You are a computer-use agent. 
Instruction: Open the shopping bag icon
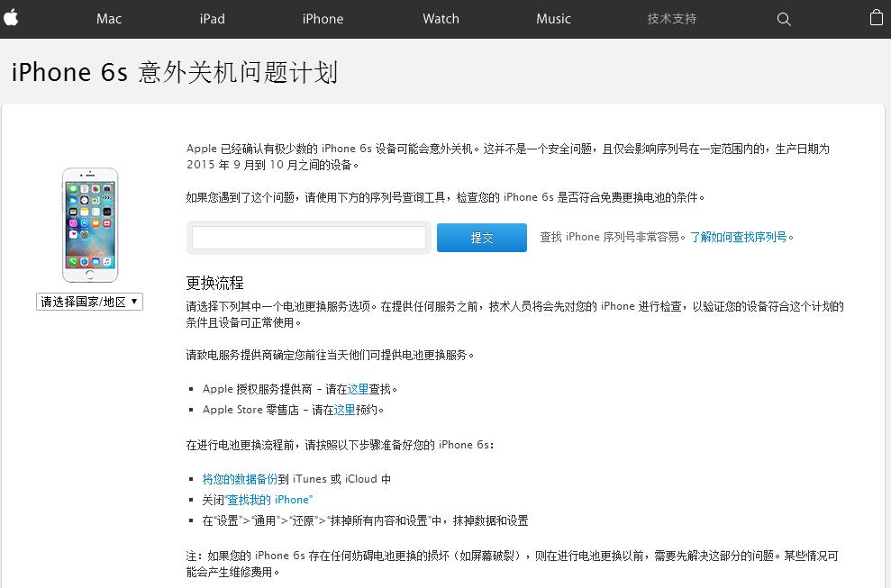pyautogui.click(x=877, y=18)
